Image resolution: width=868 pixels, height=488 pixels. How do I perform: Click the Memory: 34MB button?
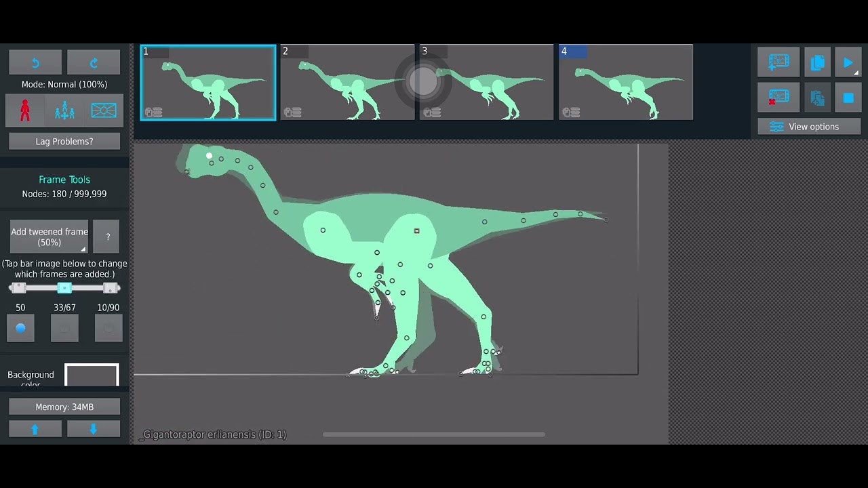(64, 407)
